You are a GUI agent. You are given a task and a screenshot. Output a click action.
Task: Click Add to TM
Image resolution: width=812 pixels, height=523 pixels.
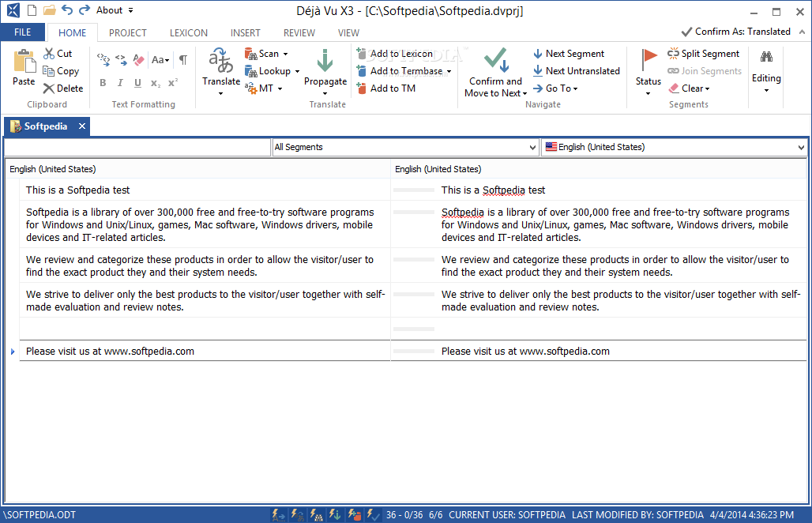pos(386,88)
